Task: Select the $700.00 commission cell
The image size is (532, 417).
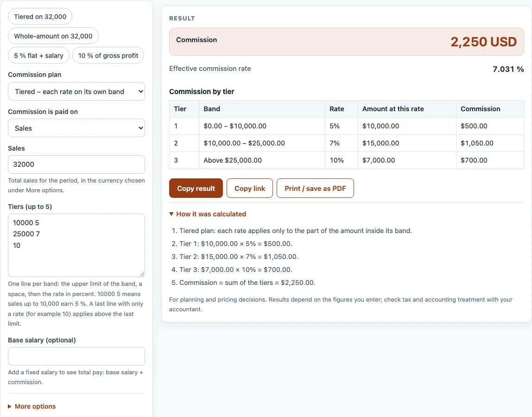Action: tap(490, 160)
